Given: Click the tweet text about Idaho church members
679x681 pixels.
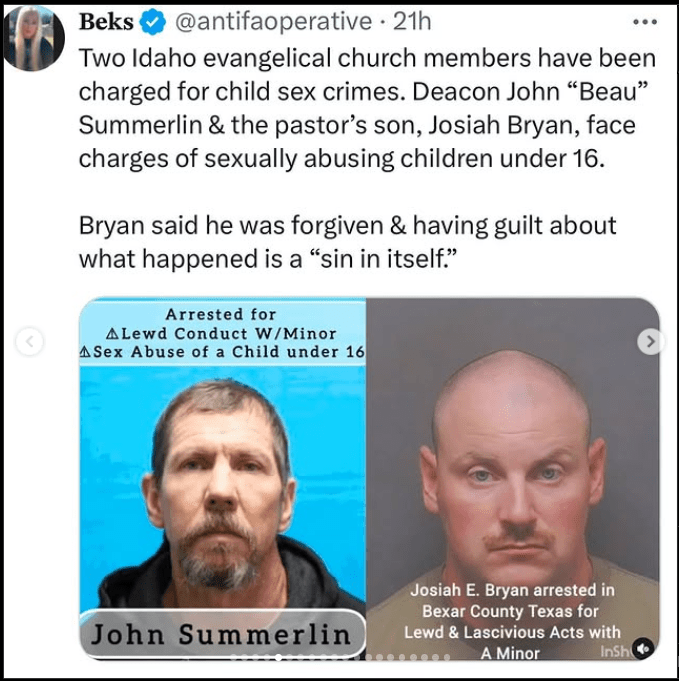Looking at the screenshot, I should 367,109.
